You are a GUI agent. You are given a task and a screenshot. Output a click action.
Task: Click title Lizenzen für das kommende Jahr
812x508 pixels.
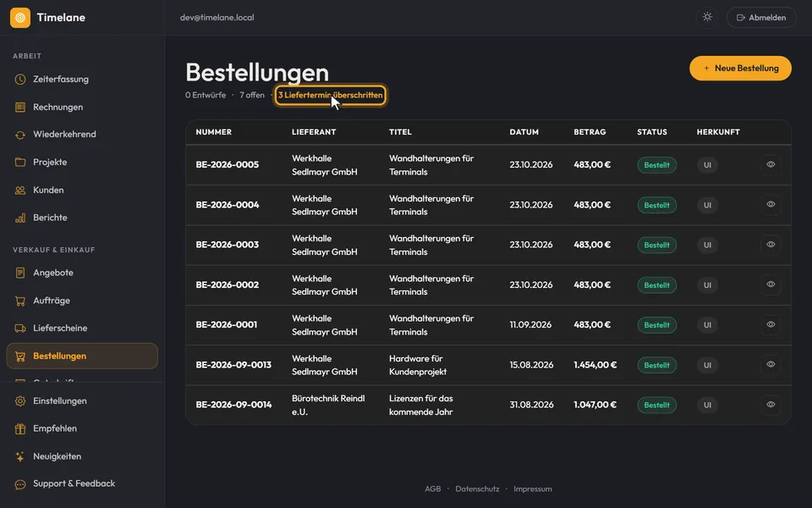(x=421, y=406)
